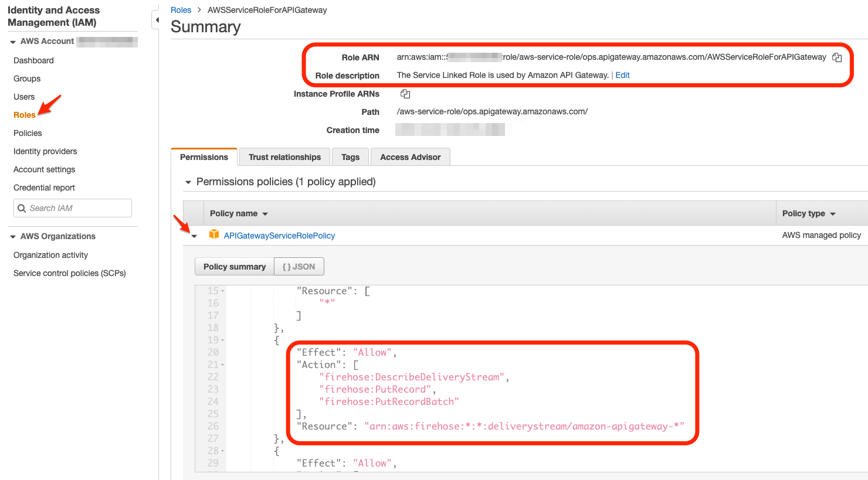Open the Access Advisor tab
Viewport: 868px width, 480px height.
click(x=410, y=156)
